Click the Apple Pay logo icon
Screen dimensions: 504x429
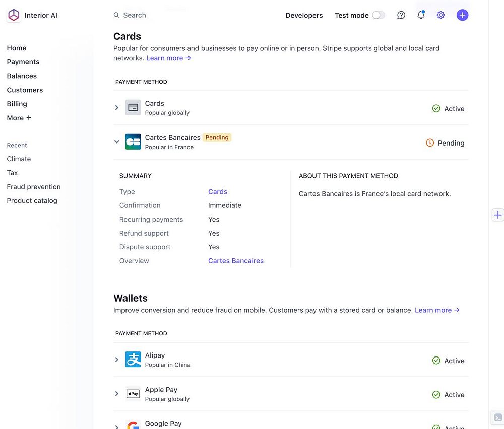133,394
